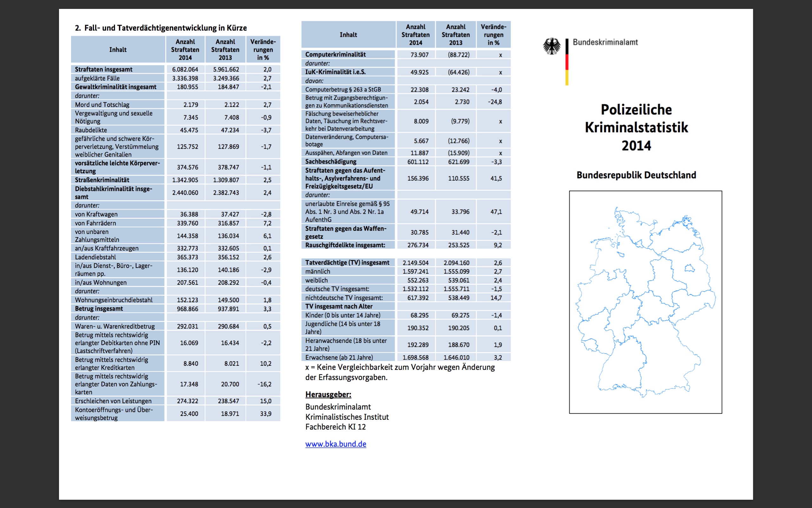Click 'Fachbereich KI 12' text

tap(336, 427)
